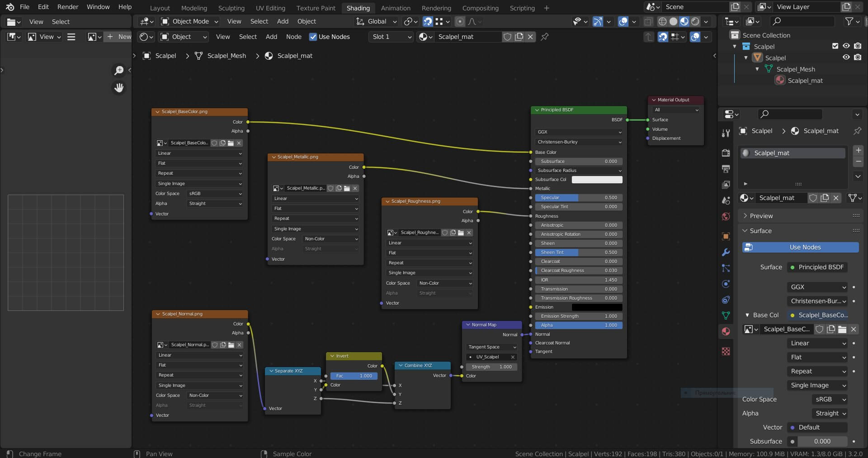
Task: Open the Render properties tab icon
Action: tap(726, 153)
